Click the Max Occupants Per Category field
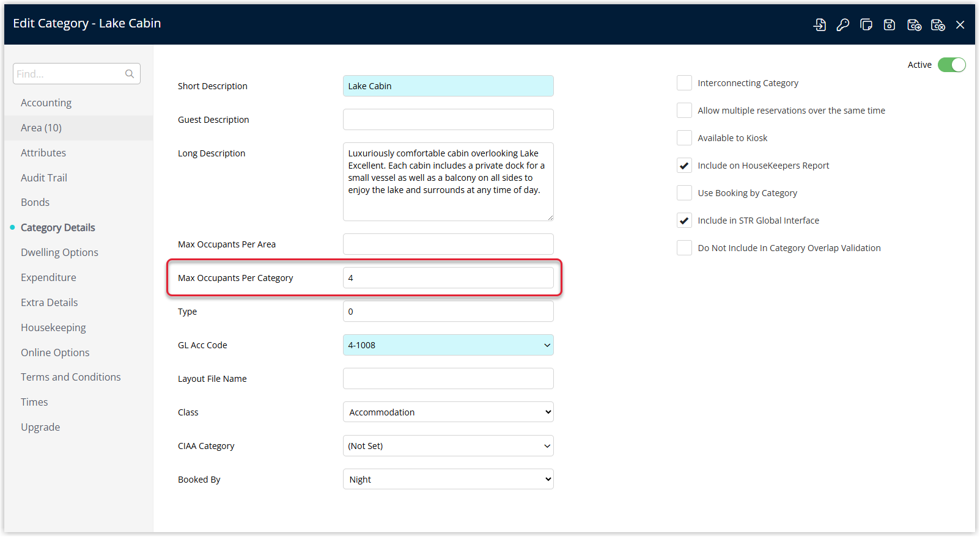Viewport: 980px width, 537px height. 448,278
